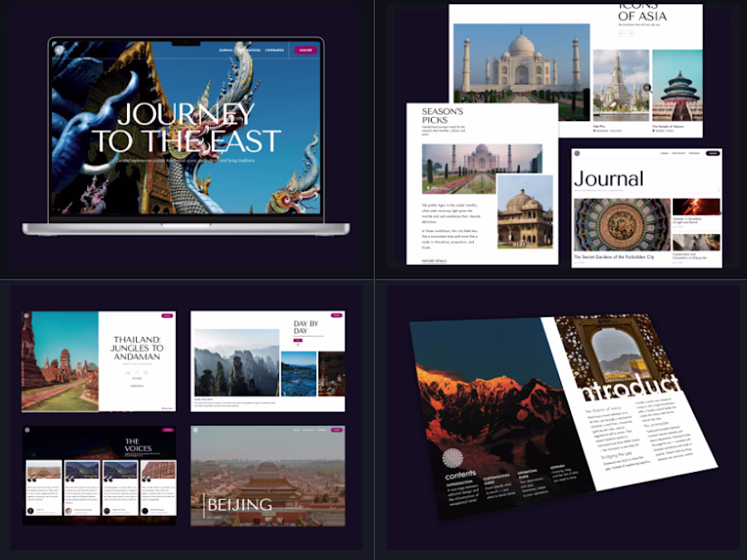Screen dimensions: 747x560
Task: Click the magenta button on the Beijing page
Action: (337, 430)
